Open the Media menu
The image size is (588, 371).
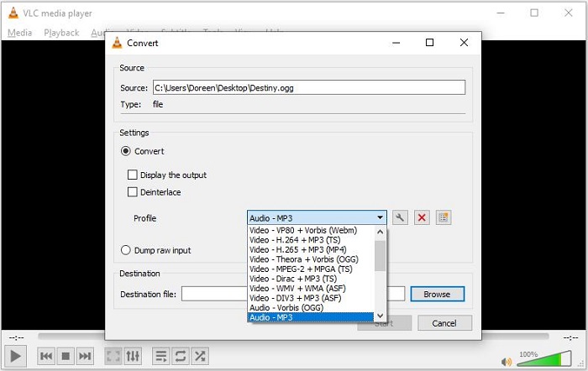coord(19,33)
